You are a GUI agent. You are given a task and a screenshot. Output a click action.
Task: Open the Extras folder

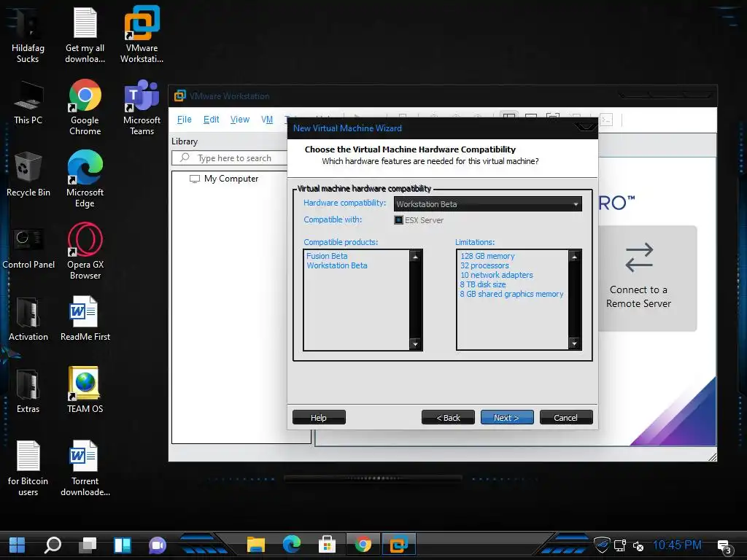(28, 391)
